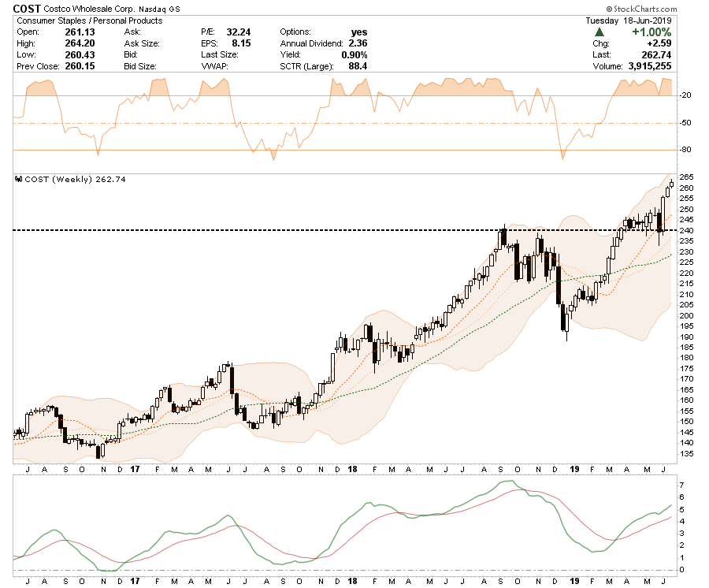Click the green up-triangle change indicator
709x588 pixels.
pos(599,32)
